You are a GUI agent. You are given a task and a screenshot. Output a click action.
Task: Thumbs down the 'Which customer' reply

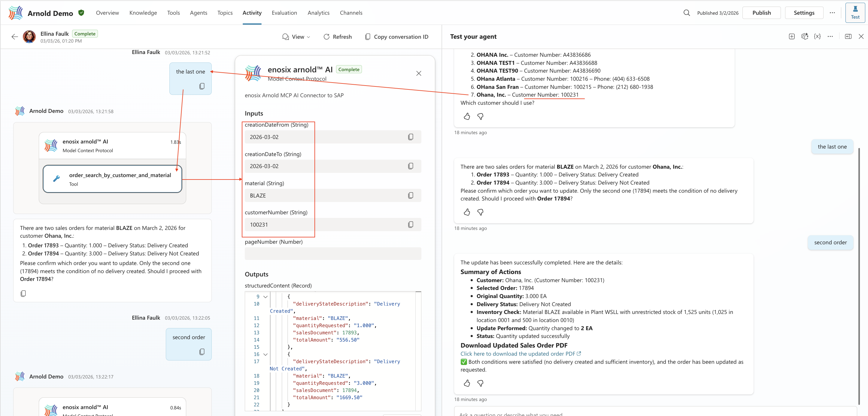pyautogui.click(x=480, y=116)
